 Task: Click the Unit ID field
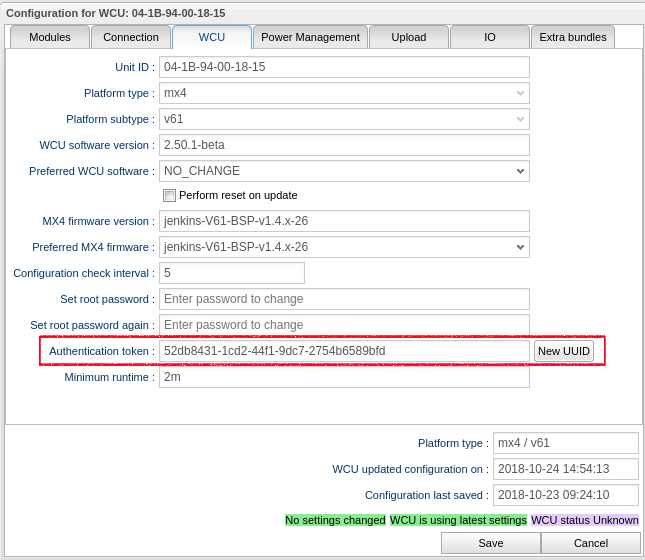click(x=344, y=67)
